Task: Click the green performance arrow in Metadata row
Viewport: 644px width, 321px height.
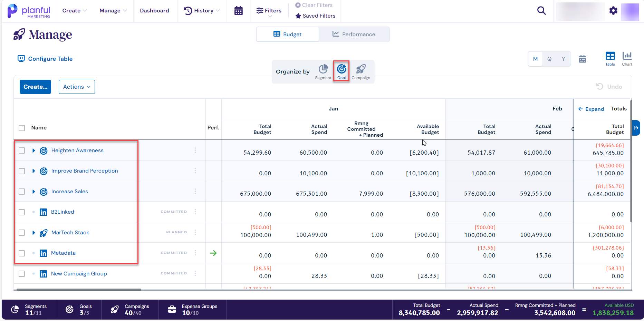Action: tap(213, 253)
